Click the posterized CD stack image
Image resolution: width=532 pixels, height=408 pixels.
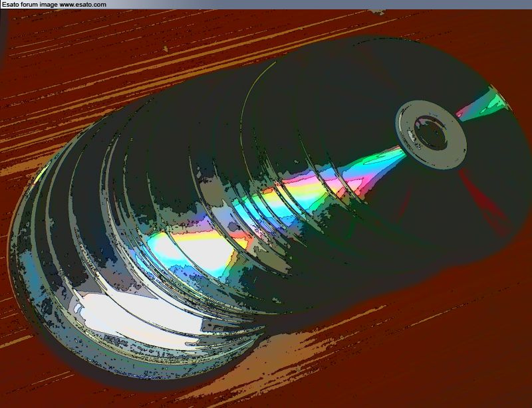click(x=266, y=209)
